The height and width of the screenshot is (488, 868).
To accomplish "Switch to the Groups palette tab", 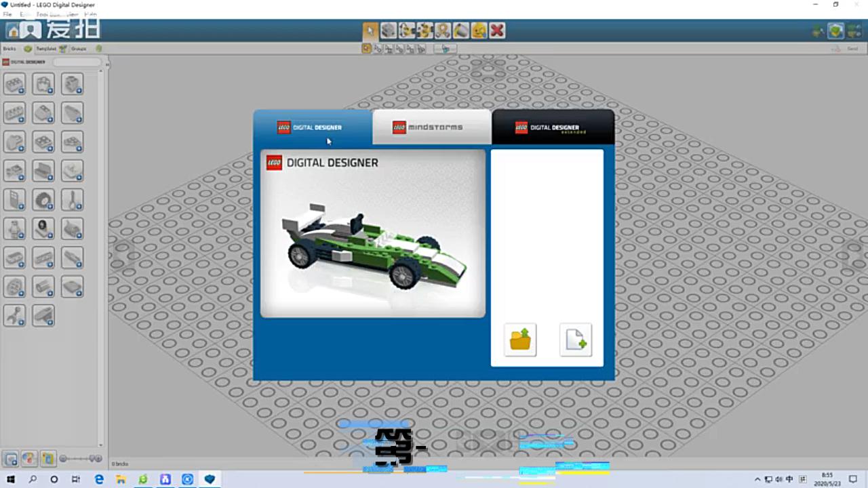I will pos(86,49).
